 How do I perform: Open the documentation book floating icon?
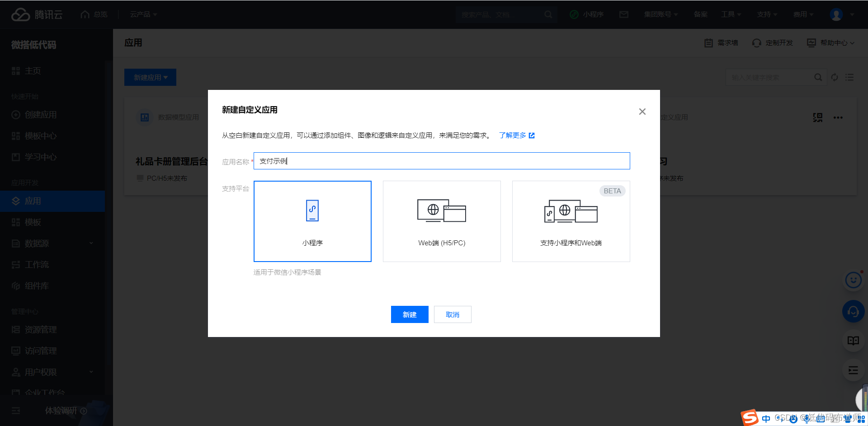854,341
